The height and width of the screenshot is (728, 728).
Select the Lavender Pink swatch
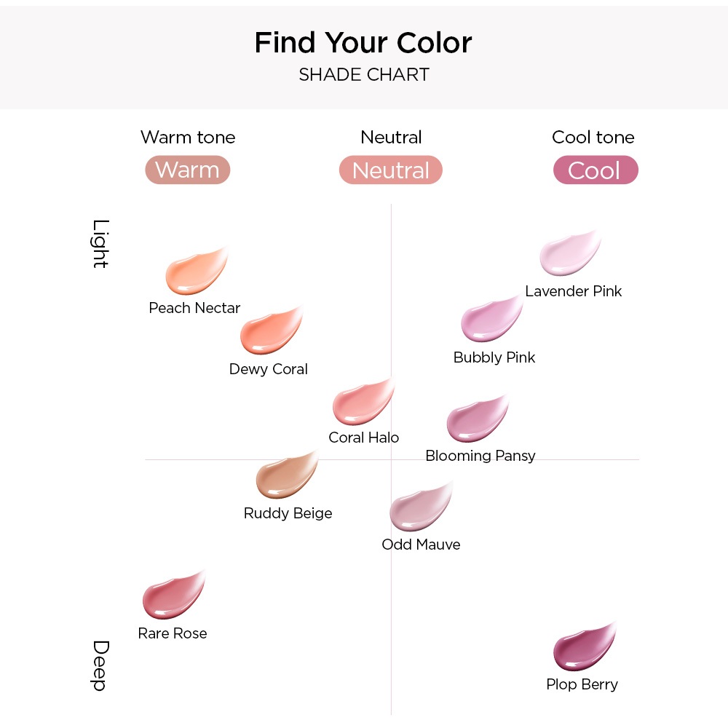[569, 254]
